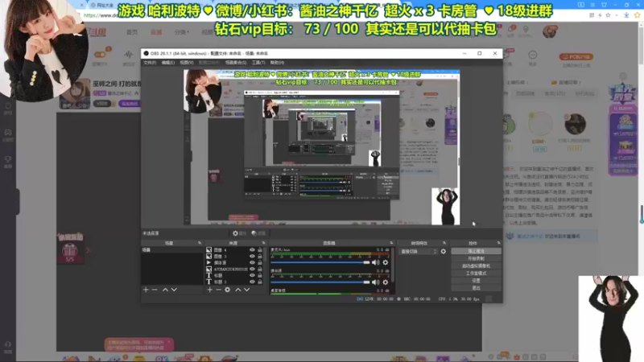Open source properties gear in the Sources panel

(x=228, y=290)
